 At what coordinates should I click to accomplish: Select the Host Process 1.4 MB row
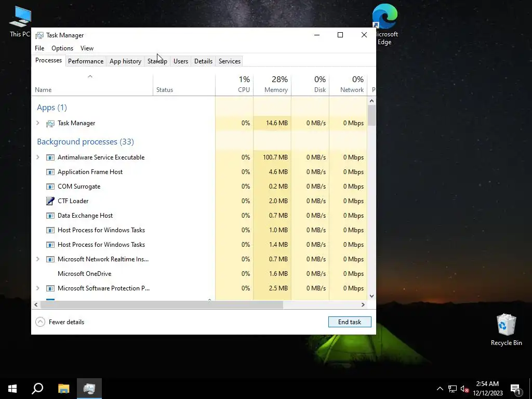pos(199,245)
